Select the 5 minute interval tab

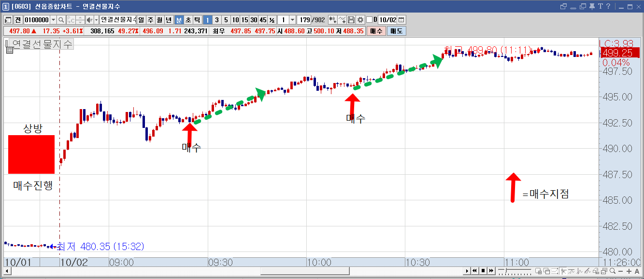pyautogui.click(x=226, y=20)
